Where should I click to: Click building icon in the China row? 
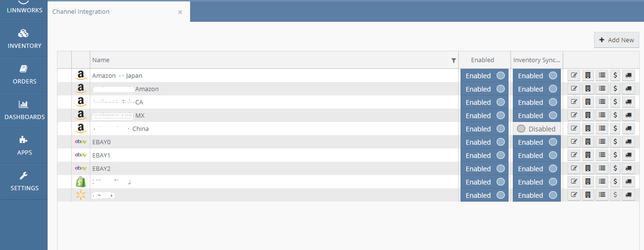[x=588, y=128]
